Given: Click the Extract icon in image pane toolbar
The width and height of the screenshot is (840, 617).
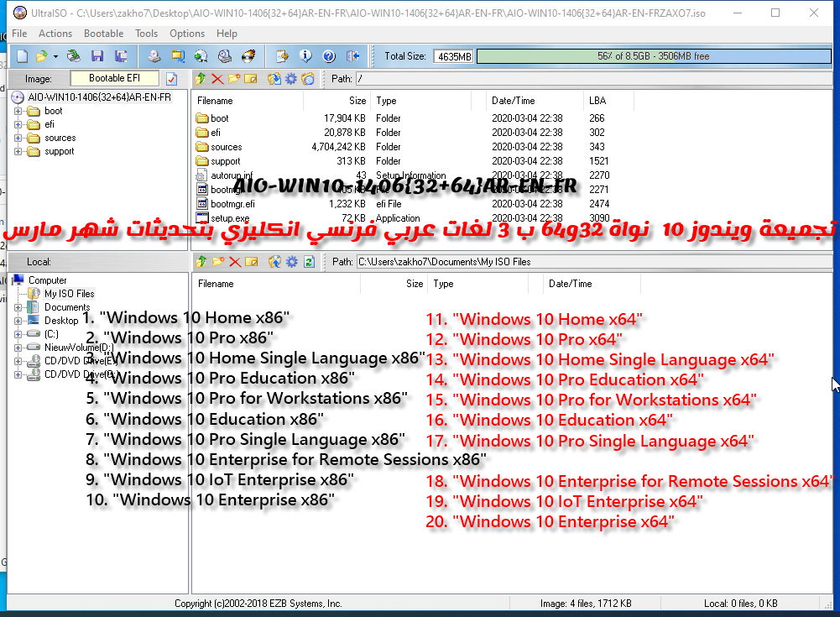Looking at the screenshot, I should [x=274, y=79].
